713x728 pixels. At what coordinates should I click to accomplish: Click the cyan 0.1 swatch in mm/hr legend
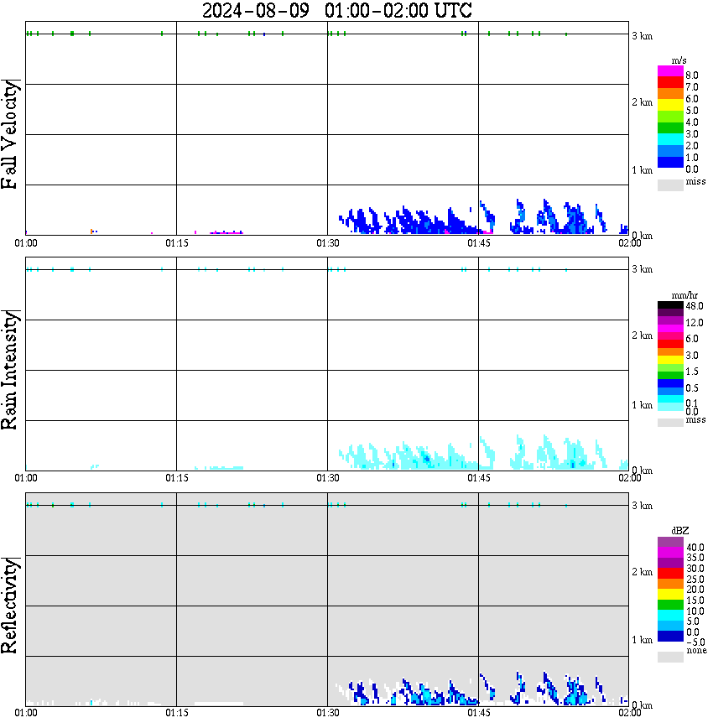pyautogui.click(x=670, y=399)
